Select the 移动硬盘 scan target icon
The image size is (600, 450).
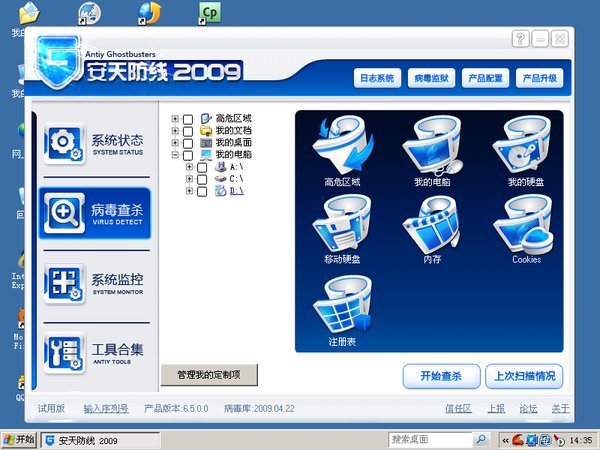pos(342,224)
